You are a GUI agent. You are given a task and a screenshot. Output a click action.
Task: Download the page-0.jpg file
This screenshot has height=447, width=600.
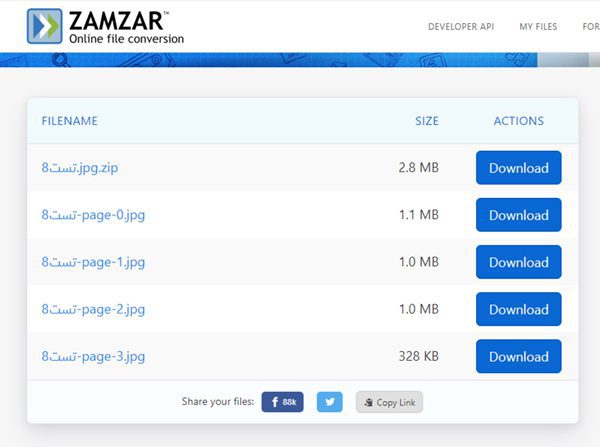pos(518,215)
